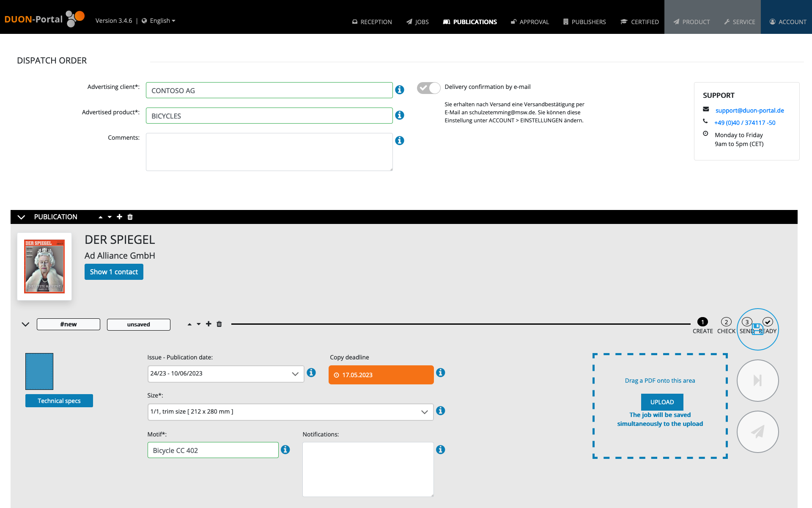Click the UPLOAD button
The image size is (812, 508).
662,402
